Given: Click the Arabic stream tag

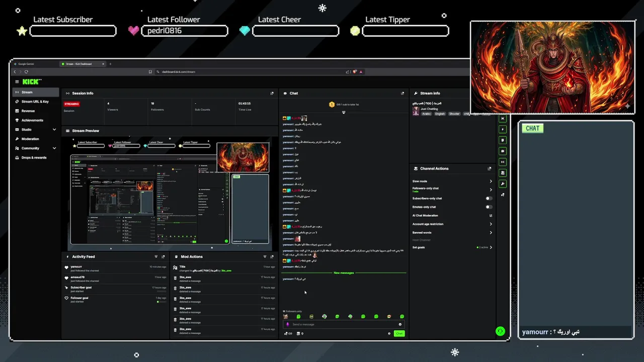Looking at the screenshot, I should (427, 114).
